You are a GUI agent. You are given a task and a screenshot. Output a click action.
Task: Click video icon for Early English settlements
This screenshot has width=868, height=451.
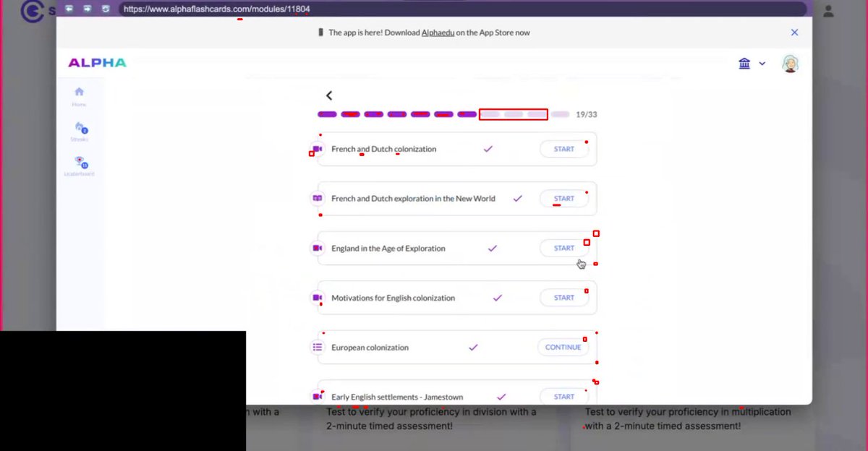(317, 397)
